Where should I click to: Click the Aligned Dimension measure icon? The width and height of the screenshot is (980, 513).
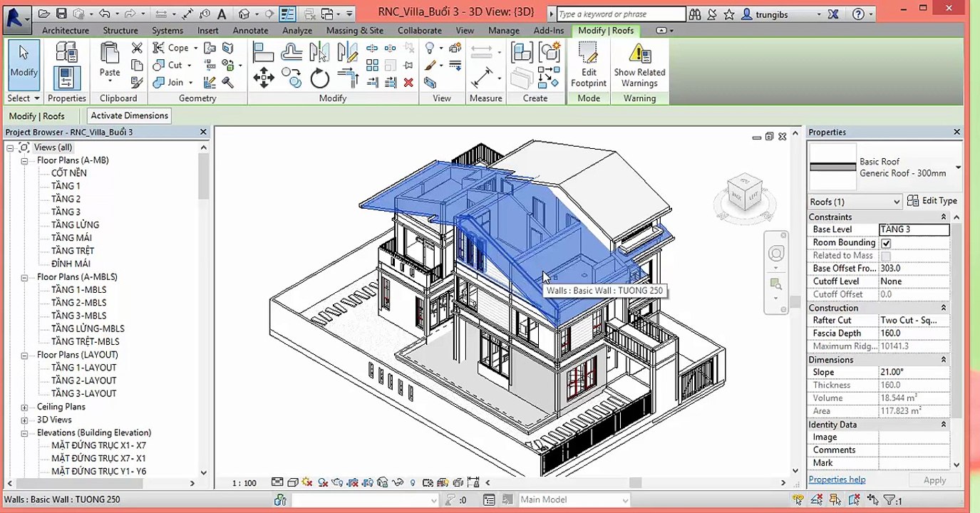click(x=483, y=77)
